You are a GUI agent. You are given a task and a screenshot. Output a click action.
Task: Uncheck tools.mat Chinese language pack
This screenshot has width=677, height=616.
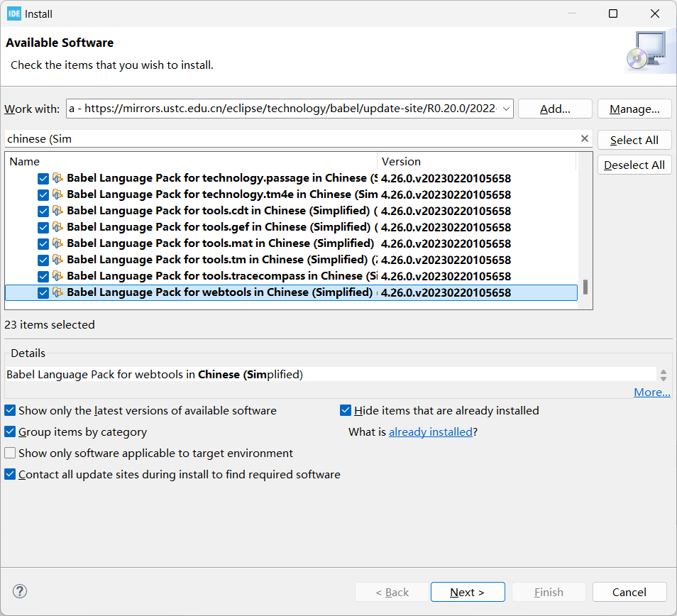coord(43,244)
